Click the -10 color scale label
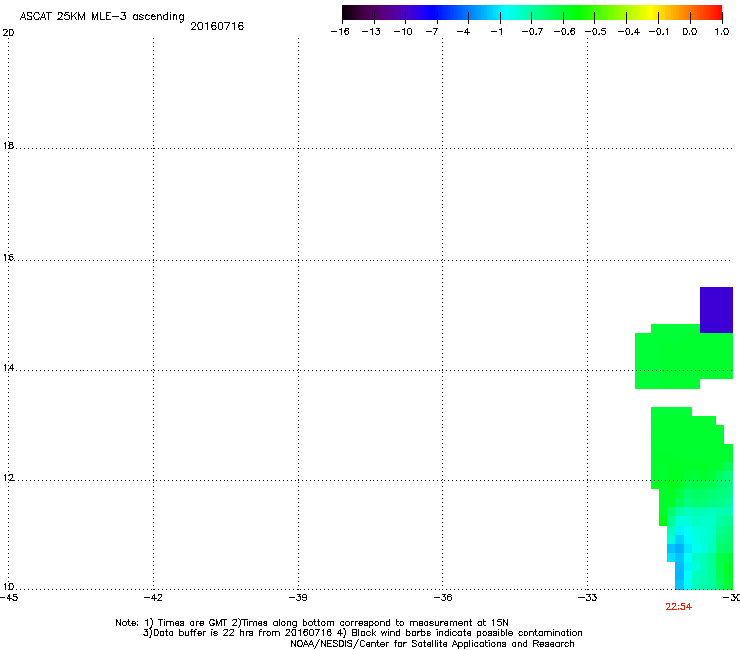The height and width of the screenshot is (650, 740). click(403, 32)
